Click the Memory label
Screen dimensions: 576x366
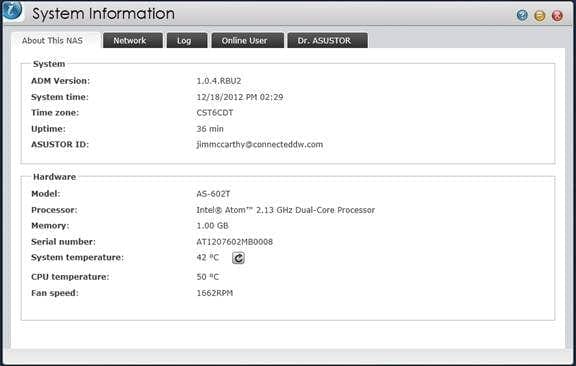[50, 226]
